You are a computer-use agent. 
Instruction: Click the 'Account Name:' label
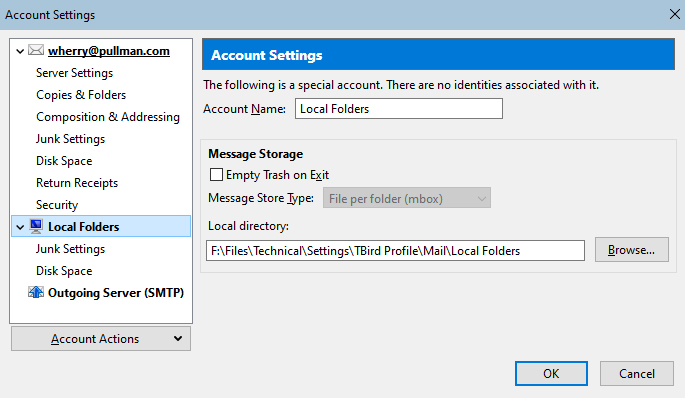tap(244, 109)
